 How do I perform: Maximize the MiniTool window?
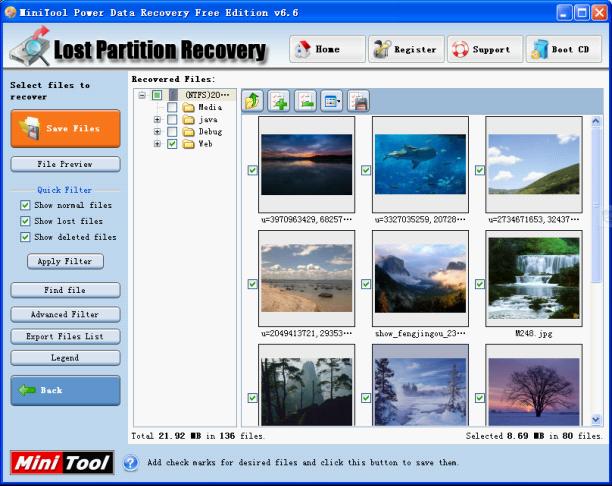pyautogui.click(x=582, y=13)
